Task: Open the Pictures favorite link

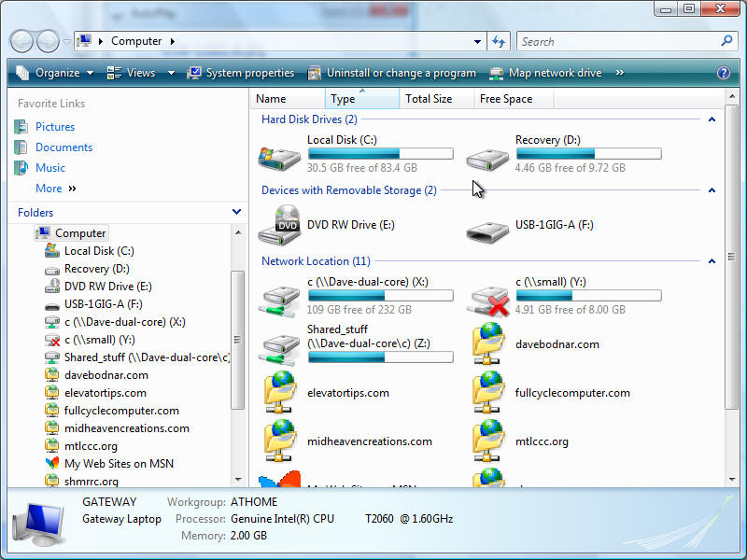Action: tap(55, 127)
